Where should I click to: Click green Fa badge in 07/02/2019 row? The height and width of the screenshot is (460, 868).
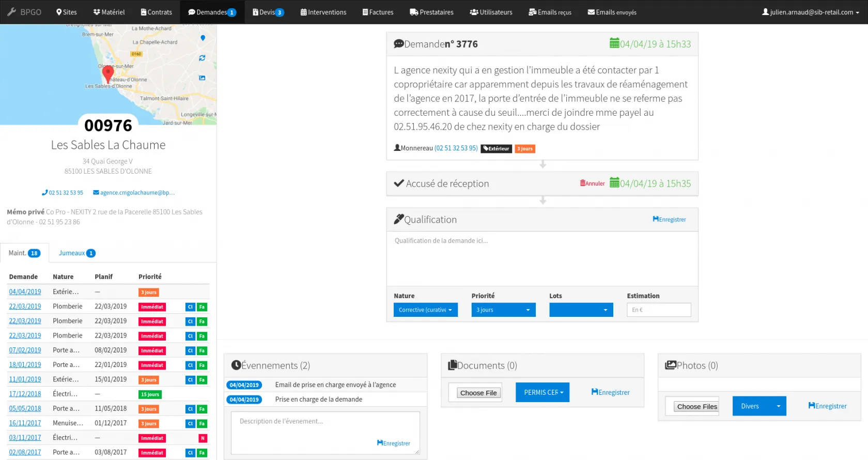202,351
